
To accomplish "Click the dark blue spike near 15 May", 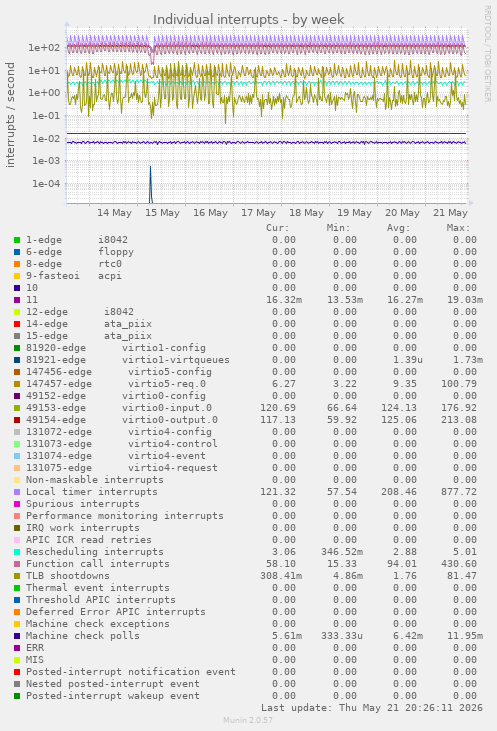I will (150, 185).
